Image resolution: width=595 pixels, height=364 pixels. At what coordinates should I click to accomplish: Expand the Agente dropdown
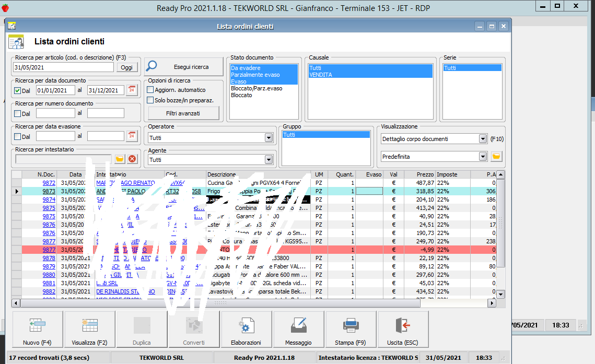[269, 160]
